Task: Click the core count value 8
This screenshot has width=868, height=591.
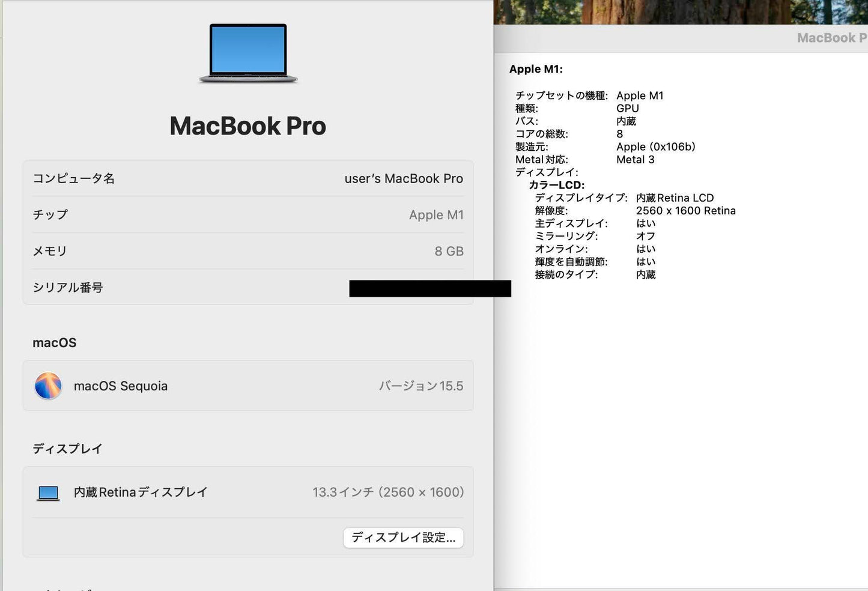Action: point(620,134)
